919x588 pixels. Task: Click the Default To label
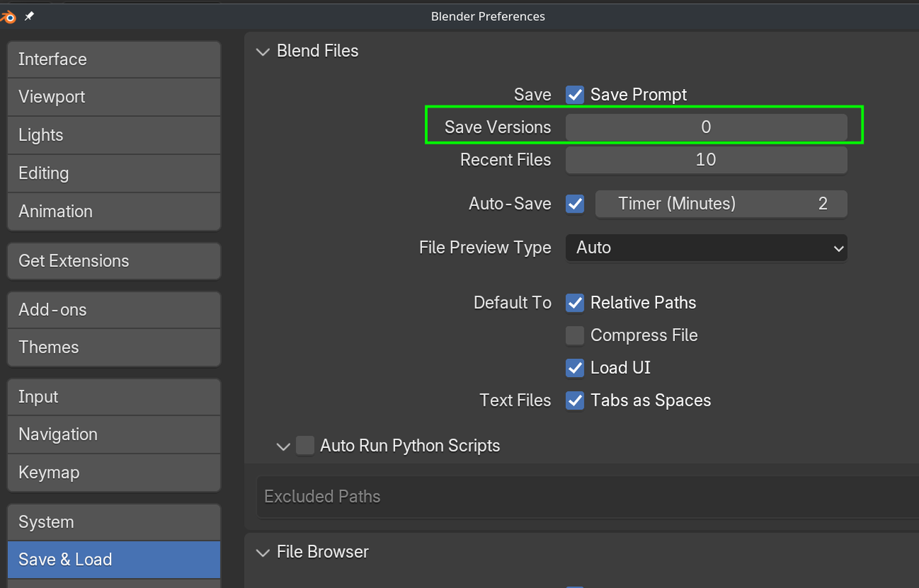click(x=513, y=303)
